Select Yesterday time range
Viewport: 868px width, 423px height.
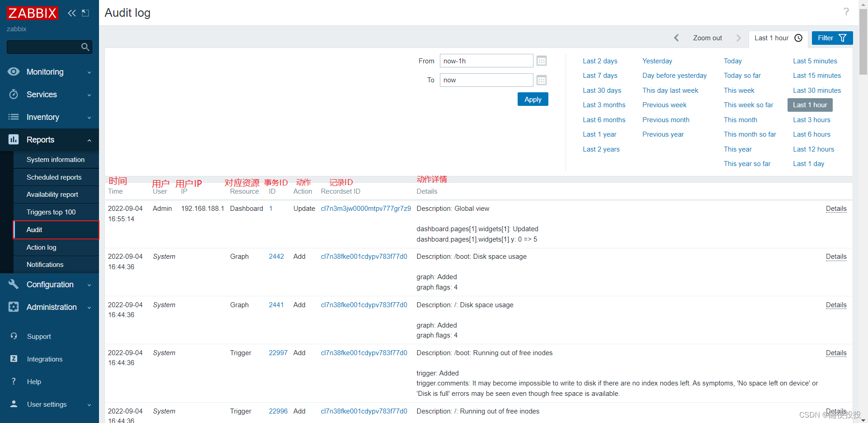point(657,61)
